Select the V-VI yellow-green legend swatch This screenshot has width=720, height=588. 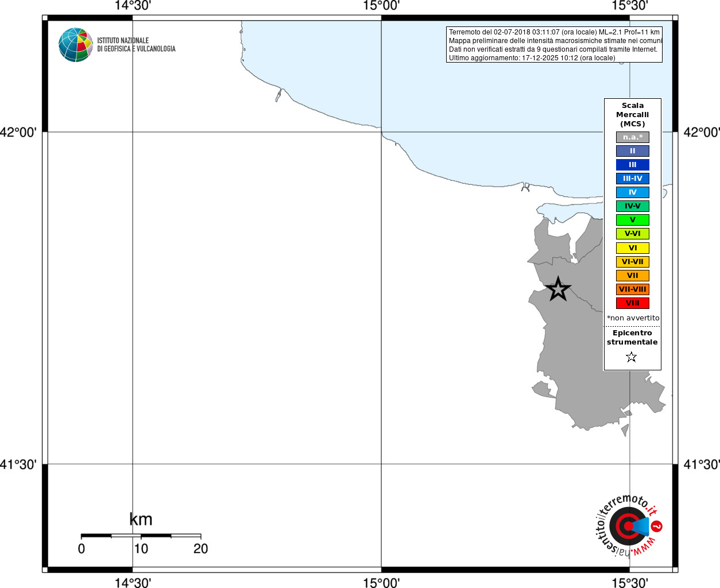(633, 234)
